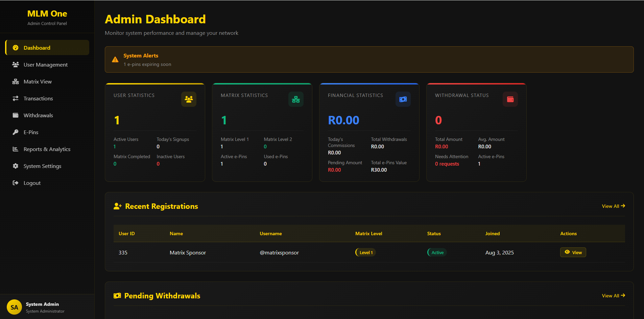This screenshot has height=319, width=644.
Task: Click the Joined column header
Action: (x=493, y=234)
